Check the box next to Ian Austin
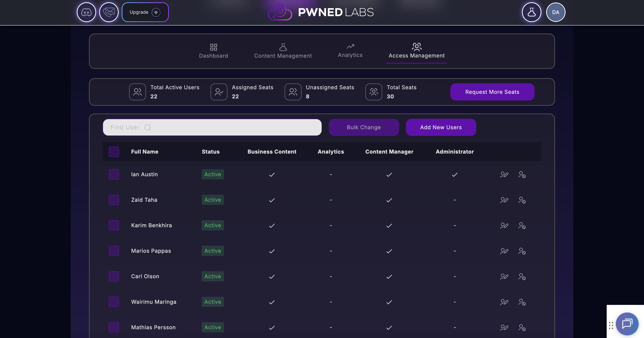 click(x=114, y=174)
